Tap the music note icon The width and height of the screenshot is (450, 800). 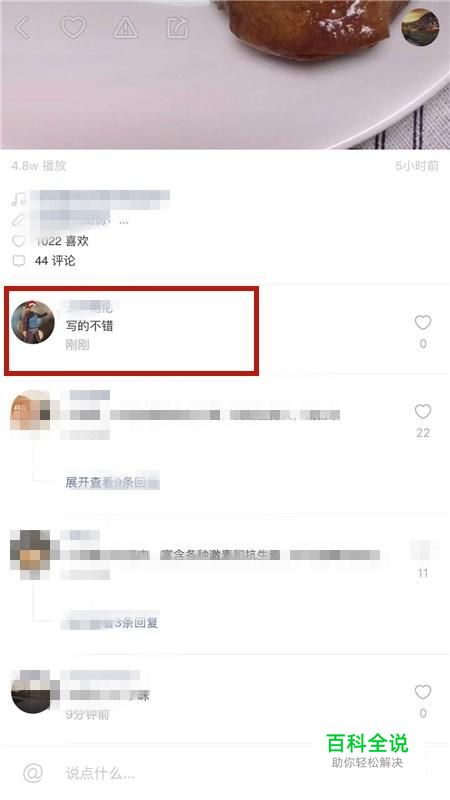click(x=19, y=199)
